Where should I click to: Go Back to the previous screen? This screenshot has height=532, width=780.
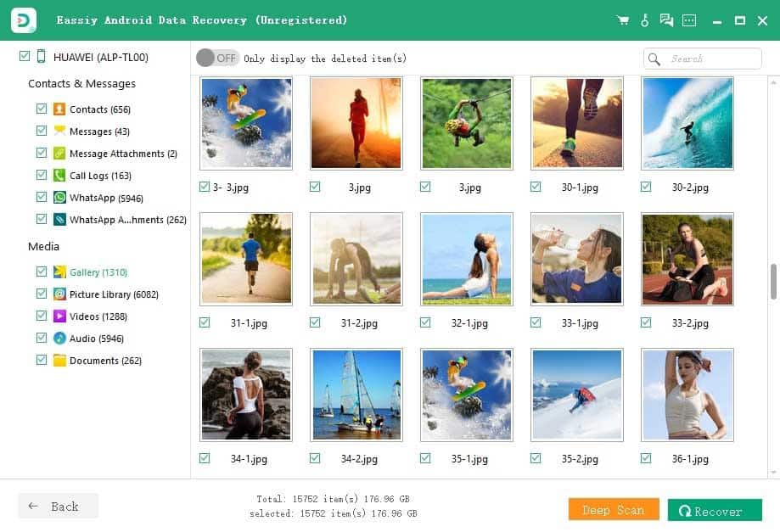57,506
